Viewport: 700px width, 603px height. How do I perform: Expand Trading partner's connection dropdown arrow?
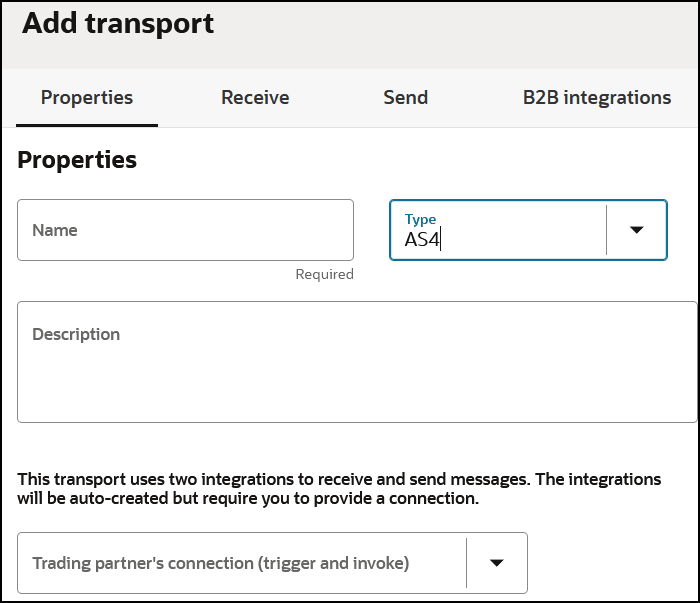[496, 562]
